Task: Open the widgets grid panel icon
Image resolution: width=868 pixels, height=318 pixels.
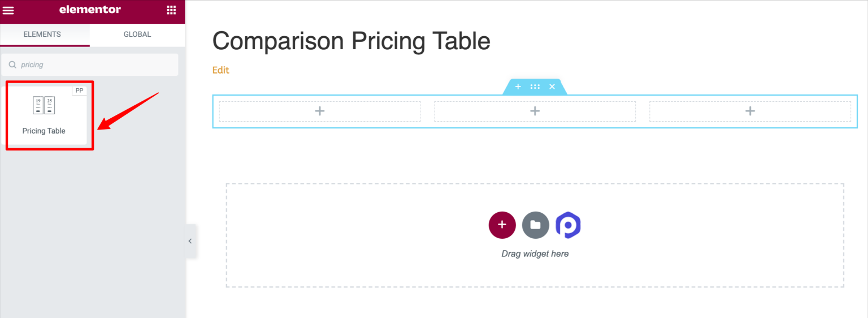Action: 171,10
